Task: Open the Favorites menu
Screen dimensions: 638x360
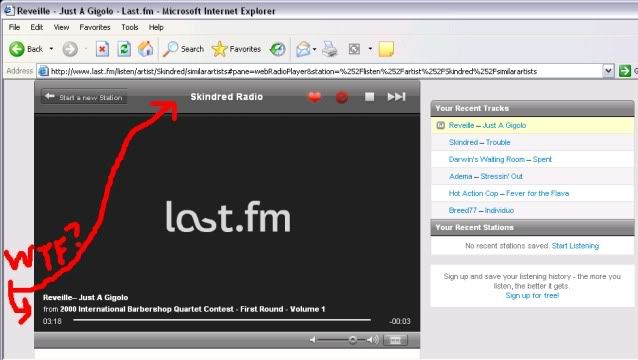Action: (95, 27)
